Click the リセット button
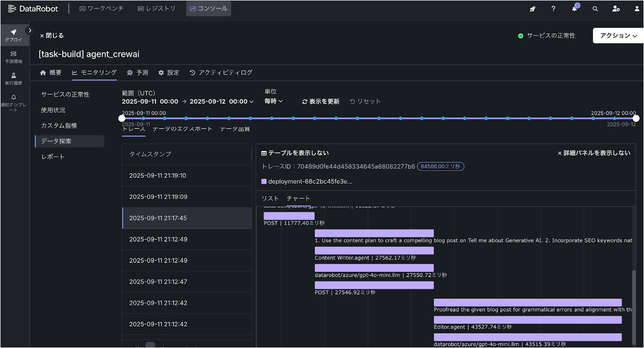The height and width of the screenshot is (348, 644). 365,101
